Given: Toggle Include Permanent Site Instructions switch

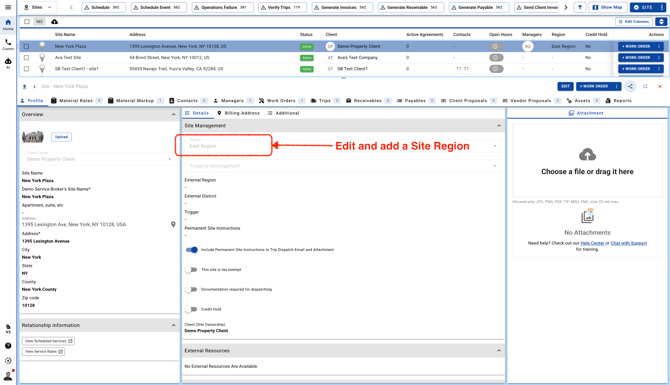Looking at the screenshot, I should click(x=191, y=250).
